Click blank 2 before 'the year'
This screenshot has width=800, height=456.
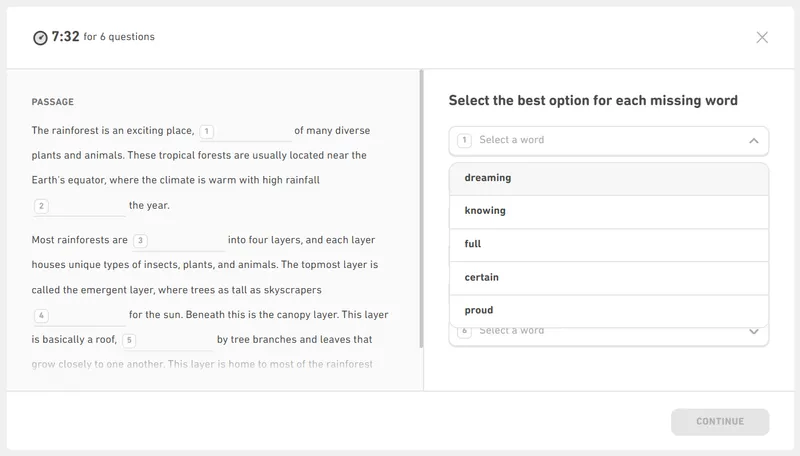click(x=80, y=206)
